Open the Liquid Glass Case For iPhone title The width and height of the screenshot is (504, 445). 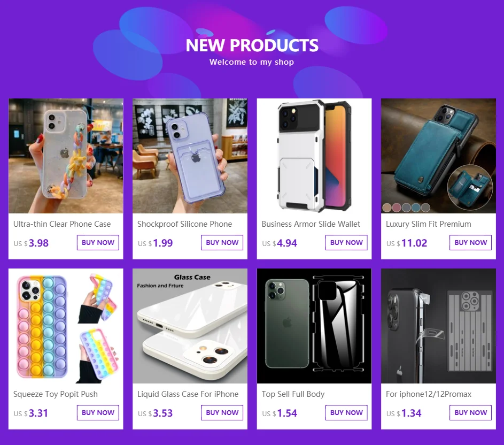pyautogui.click(x=188, y=394)
